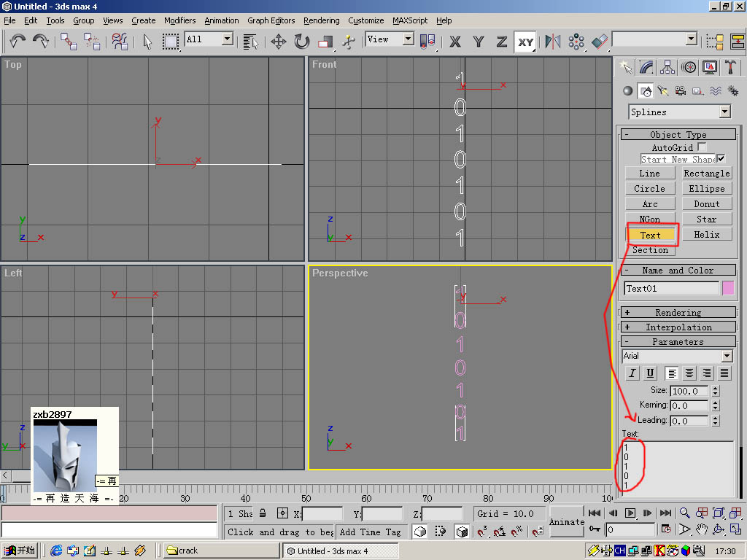
Task: Open the Modifiers menu
Action: pos(179,20)
